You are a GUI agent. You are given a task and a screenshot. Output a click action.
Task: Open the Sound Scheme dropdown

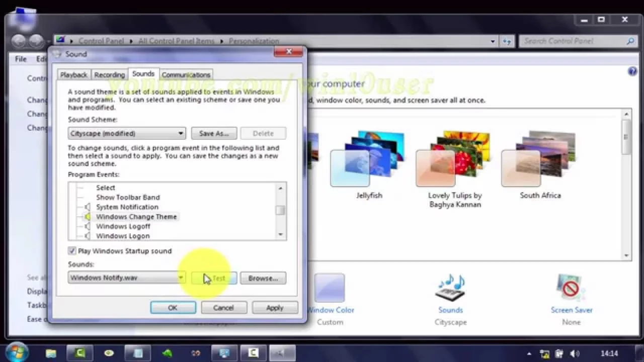127,133
